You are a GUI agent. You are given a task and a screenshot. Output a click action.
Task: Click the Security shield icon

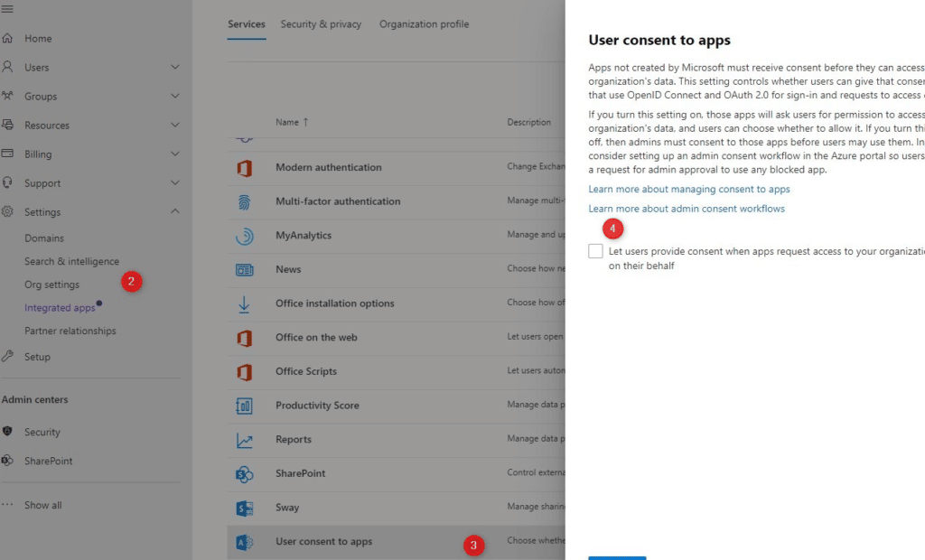click(7, 432)
